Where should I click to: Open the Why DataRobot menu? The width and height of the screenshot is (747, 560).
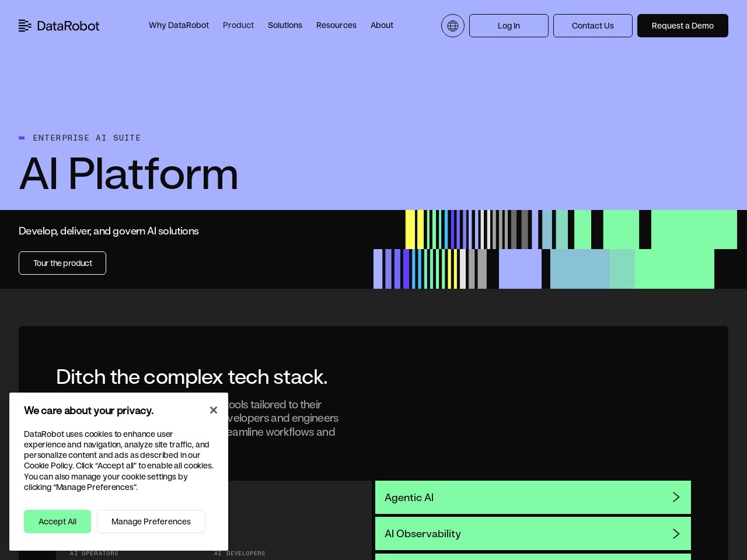pyautogui.click(x=179, y=25)
